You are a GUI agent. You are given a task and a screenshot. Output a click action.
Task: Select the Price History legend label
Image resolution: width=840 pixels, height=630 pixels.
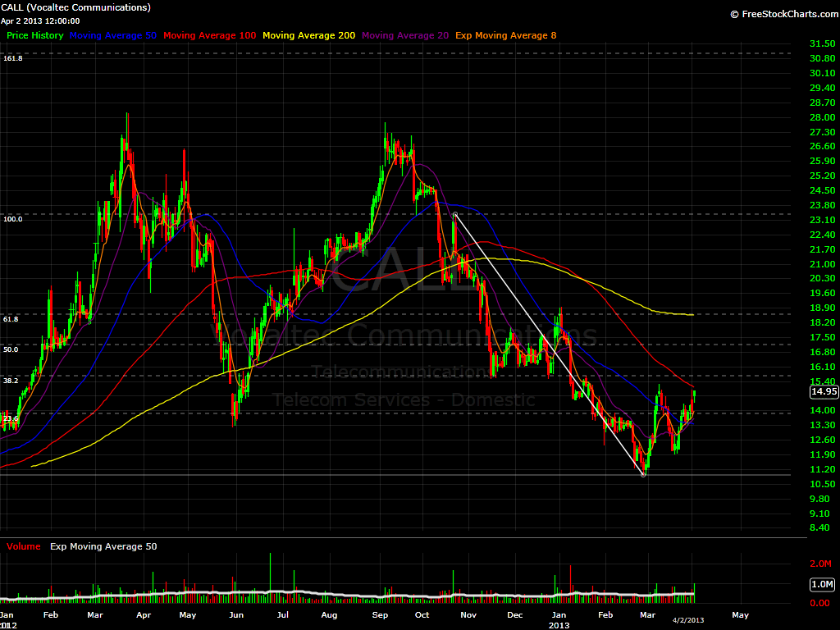[35, 35]
